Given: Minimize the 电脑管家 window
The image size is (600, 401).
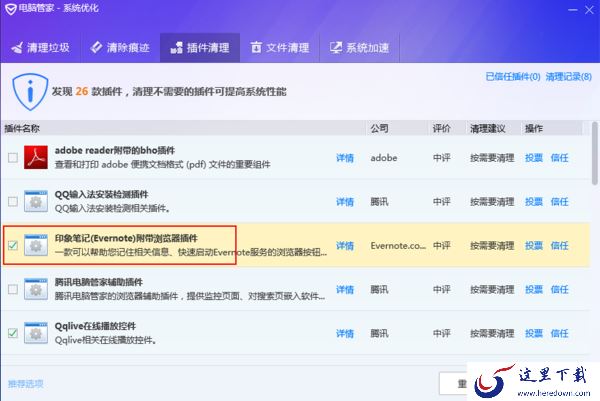Looking at the screenshot, I should click(573, 10).
